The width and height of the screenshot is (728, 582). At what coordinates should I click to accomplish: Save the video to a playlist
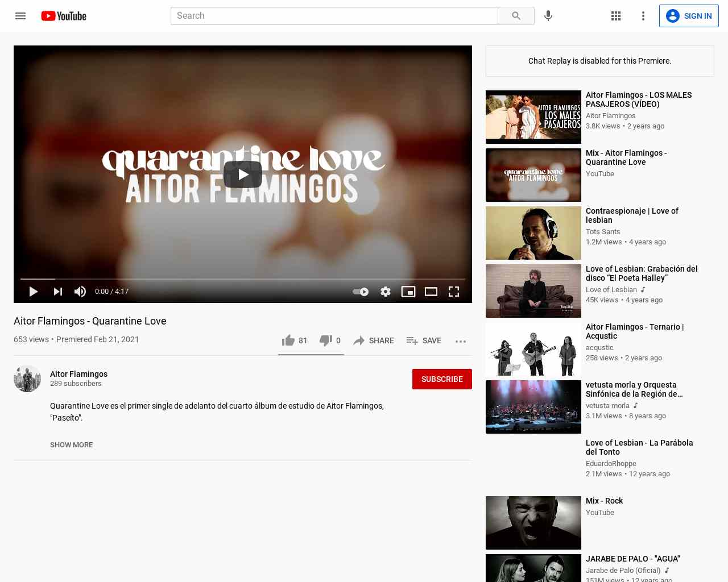424,340
